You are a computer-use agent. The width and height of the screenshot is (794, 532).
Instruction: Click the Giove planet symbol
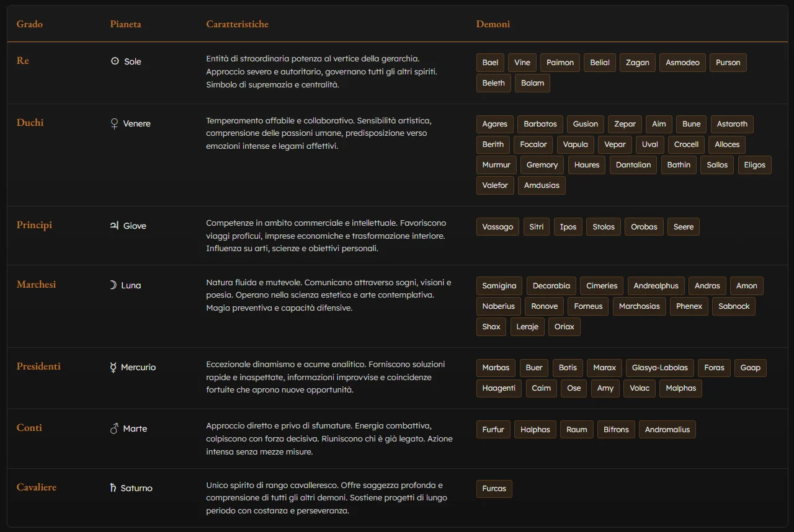pyautogui.click(x=114, y=226)
